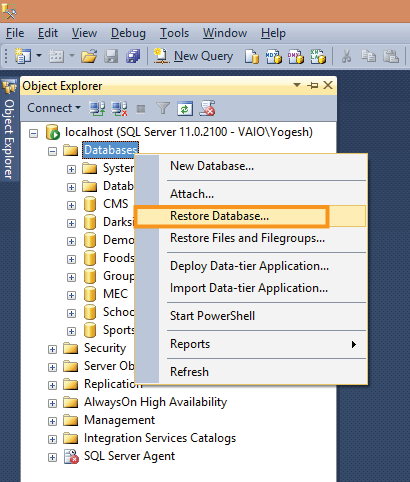
Task: Toggle the Object Explorer auto-hide pin
Action: coord(313,86)
